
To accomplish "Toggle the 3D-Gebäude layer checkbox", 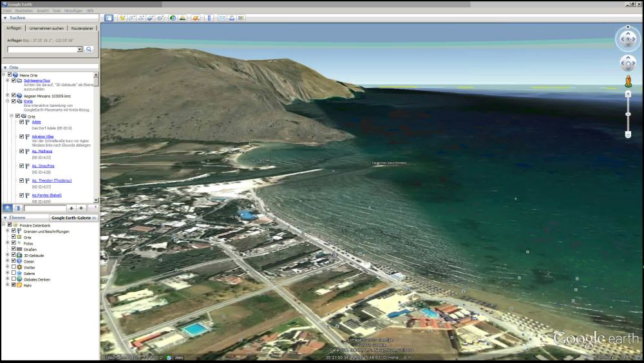I will click(x=14, y=255).
